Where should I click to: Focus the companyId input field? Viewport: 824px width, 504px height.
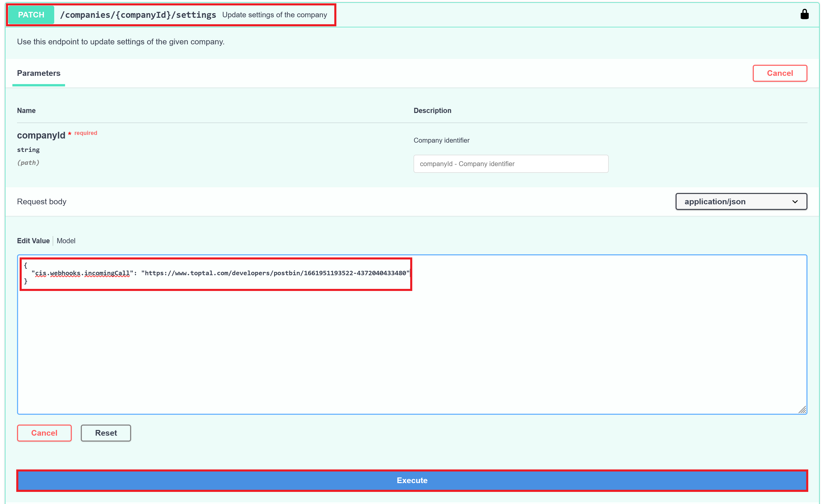click(511, 164)
